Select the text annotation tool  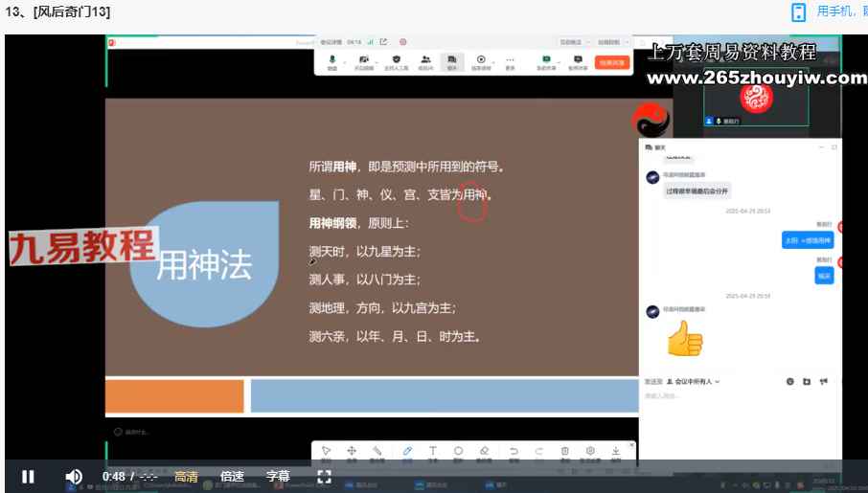(432, 452)
